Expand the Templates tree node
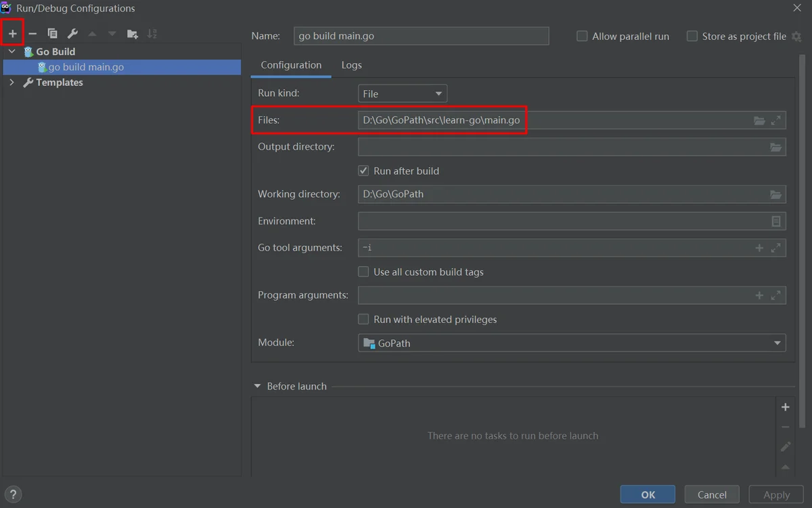This screenshot has width=812, height=508. 12,82
